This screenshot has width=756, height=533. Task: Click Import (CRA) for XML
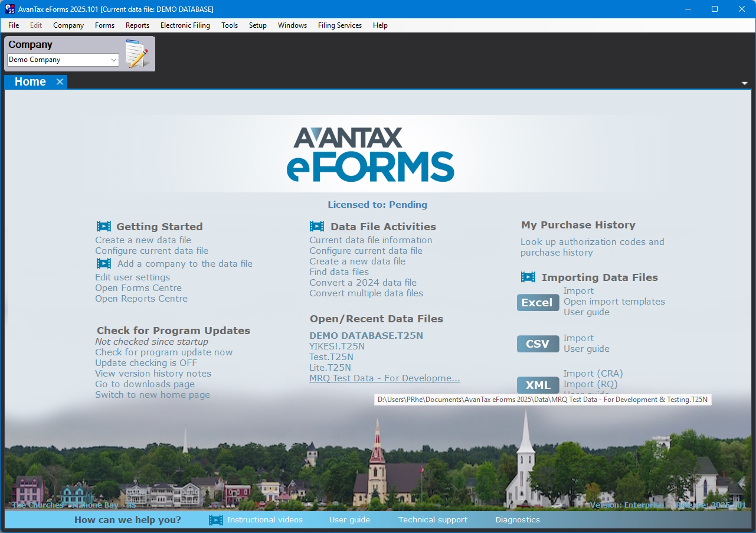(593, 374)
